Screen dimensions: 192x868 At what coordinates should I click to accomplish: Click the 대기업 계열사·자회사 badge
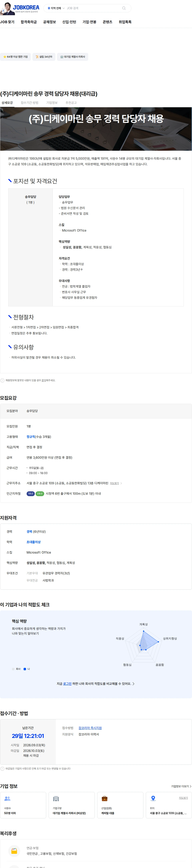[x=72, y=57]
